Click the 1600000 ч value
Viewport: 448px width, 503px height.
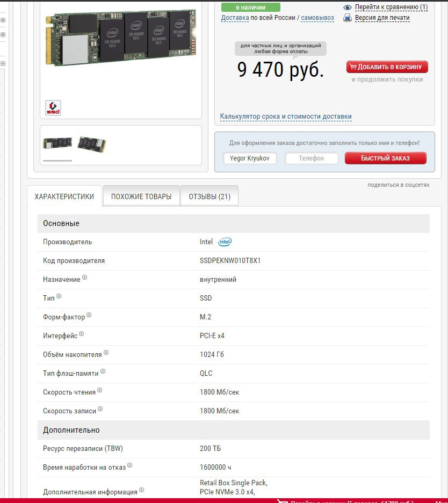pyautogui.click(x=215, y=467)
